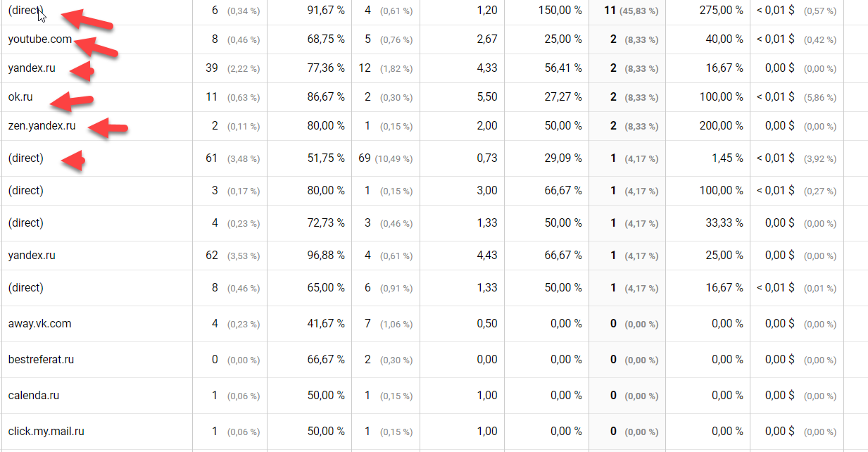Click the calenda.ru source entry

point(33,396)
